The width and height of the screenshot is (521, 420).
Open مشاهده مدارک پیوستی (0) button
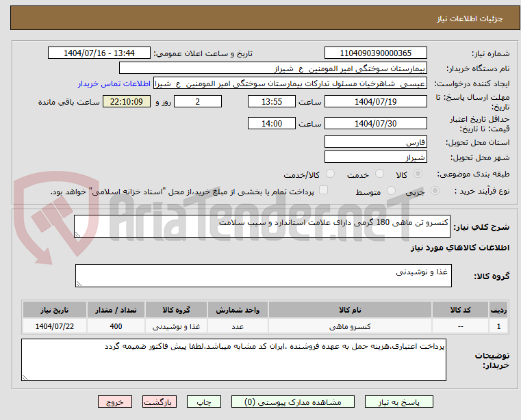293,402
